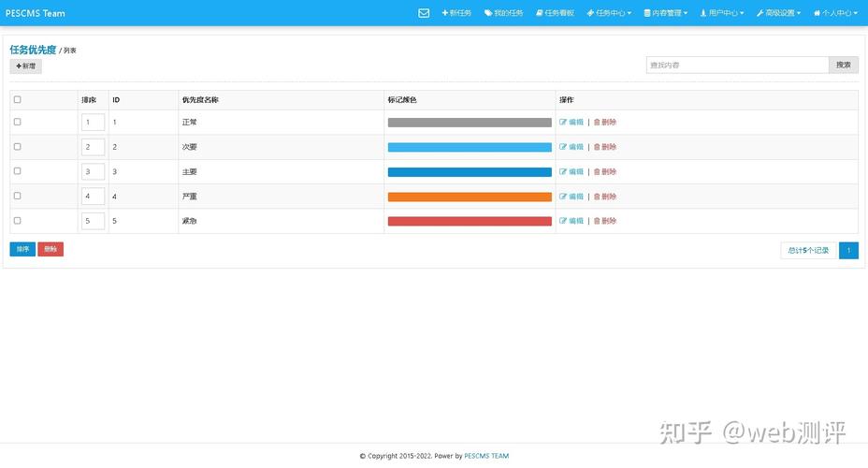The height and width of the screenshot is (468, 868).
Task: Check the checkbox for 次要 row
Action: click(17, 147)
